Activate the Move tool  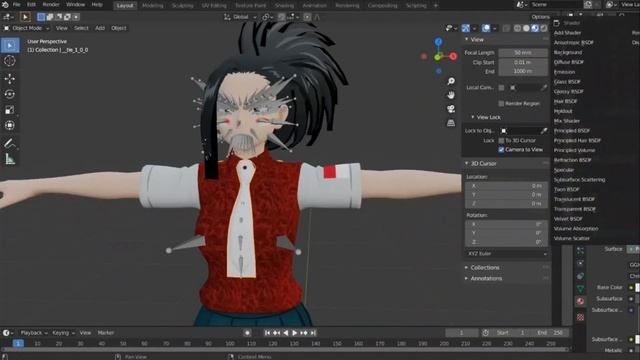[x=10, y=78]
